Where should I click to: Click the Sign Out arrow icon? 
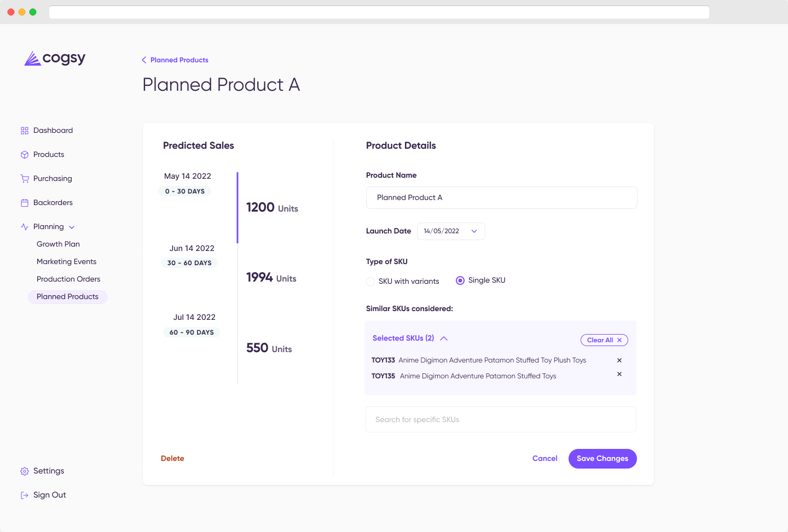[x=25, y=495]
